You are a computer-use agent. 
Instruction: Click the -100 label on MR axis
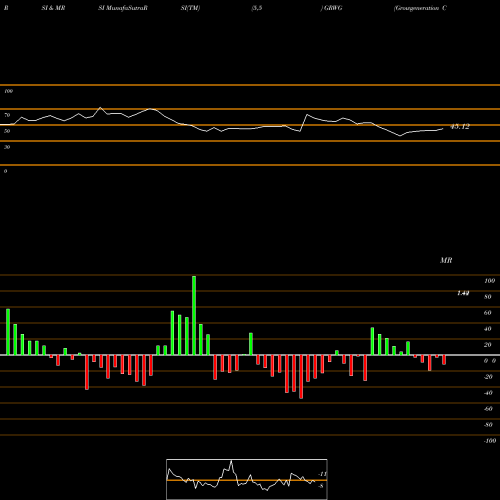pyautogui.click(x=490, y=441)
